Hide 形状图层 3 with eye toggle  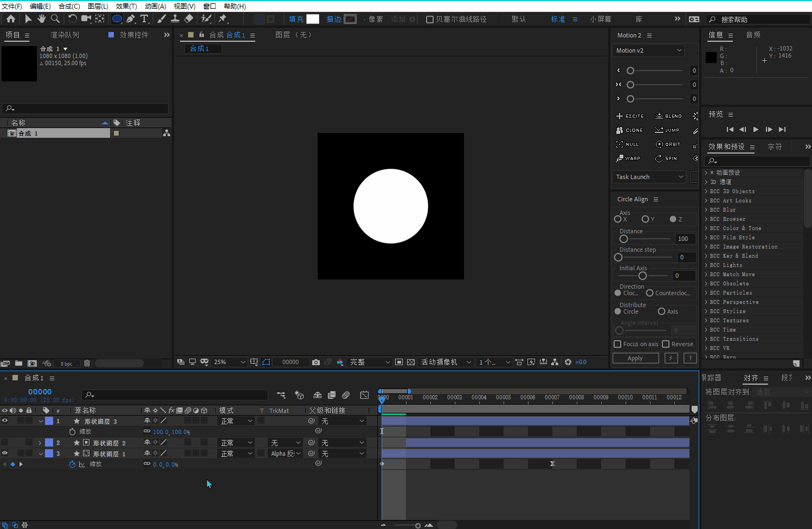click(5, 421)
